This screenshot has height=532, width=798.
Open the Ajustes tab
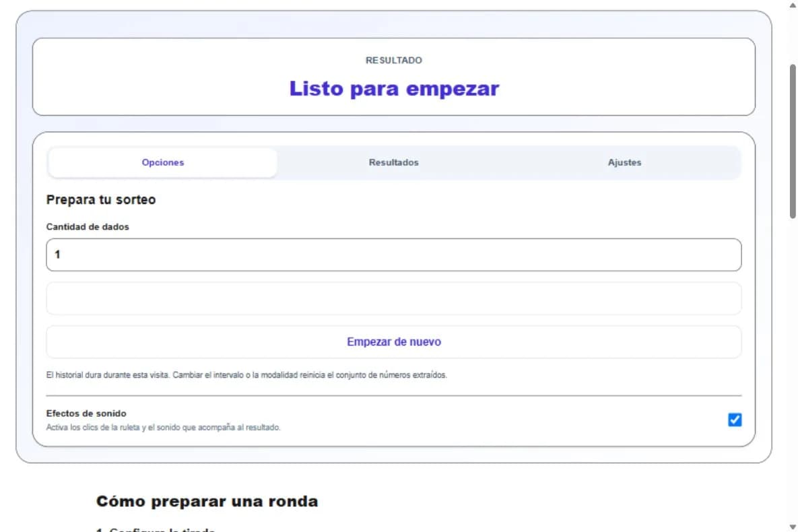tap(624, 163)
